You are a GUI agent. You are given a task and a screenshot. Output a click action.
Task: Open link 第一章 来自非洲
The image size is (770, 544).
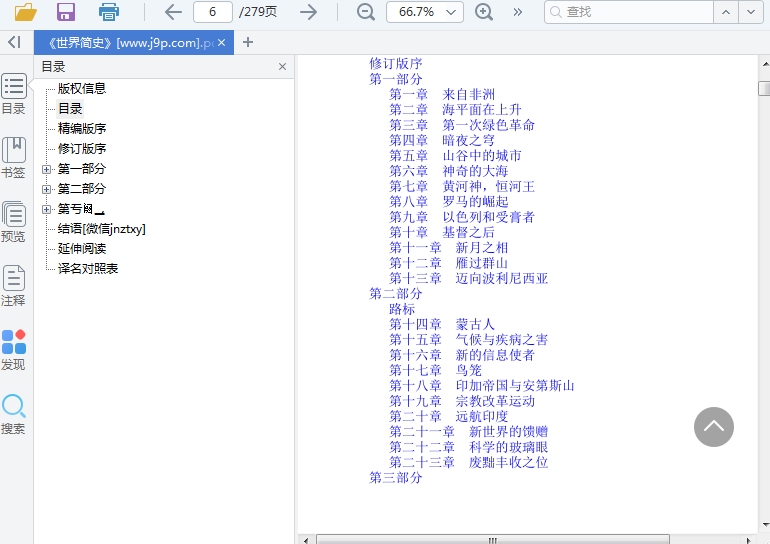442,94
